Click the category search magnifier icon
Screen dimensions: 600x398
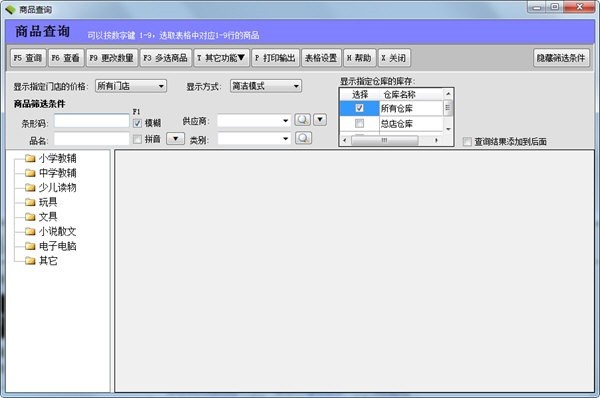click(x=303, y=138)
